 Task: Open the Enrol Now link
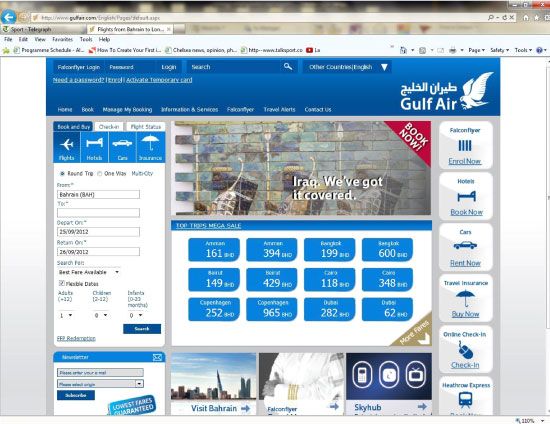[x=465, y=161]
